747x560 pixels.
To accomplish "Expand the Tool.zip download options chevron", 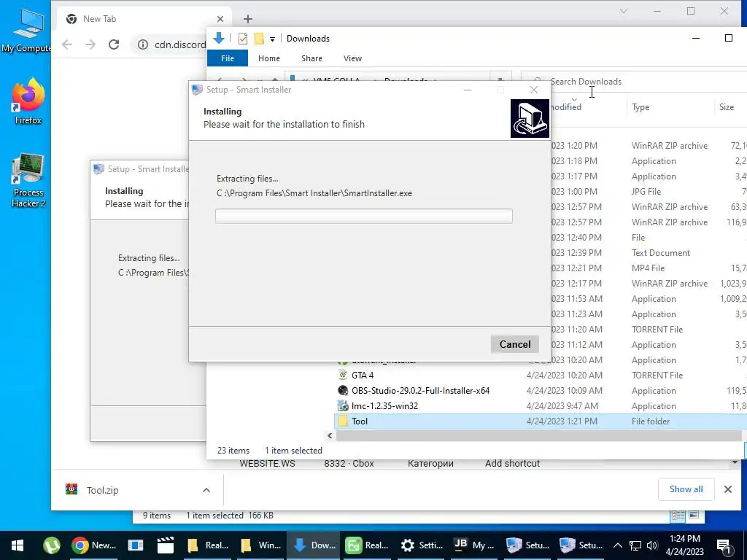I will pos(206,490).
